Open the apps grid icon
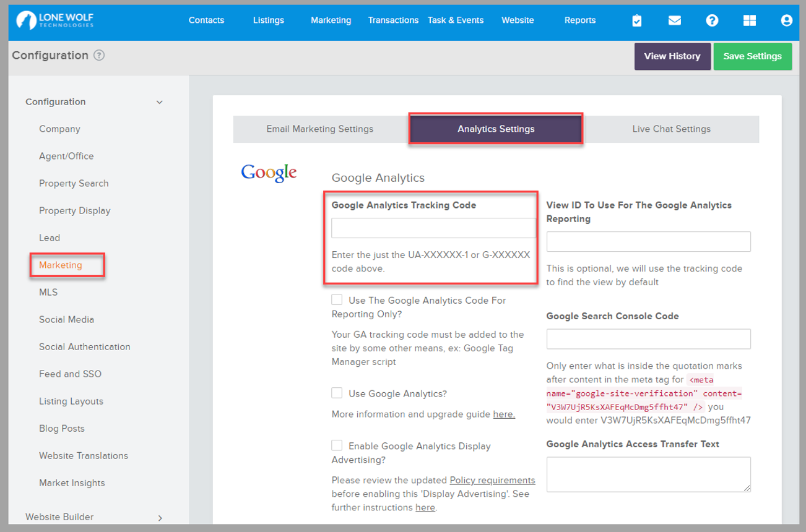This screenshot has height=532, width=806. [x=749, y=20]
